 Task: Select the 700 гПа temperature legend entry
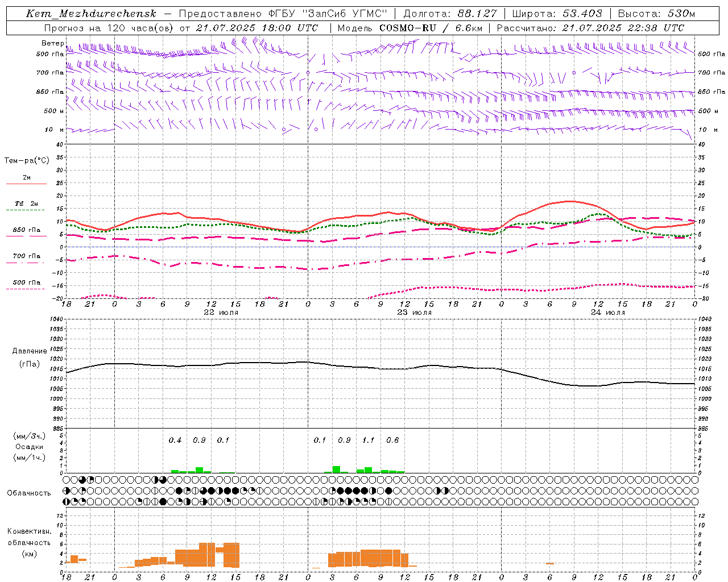pos(27,256)
